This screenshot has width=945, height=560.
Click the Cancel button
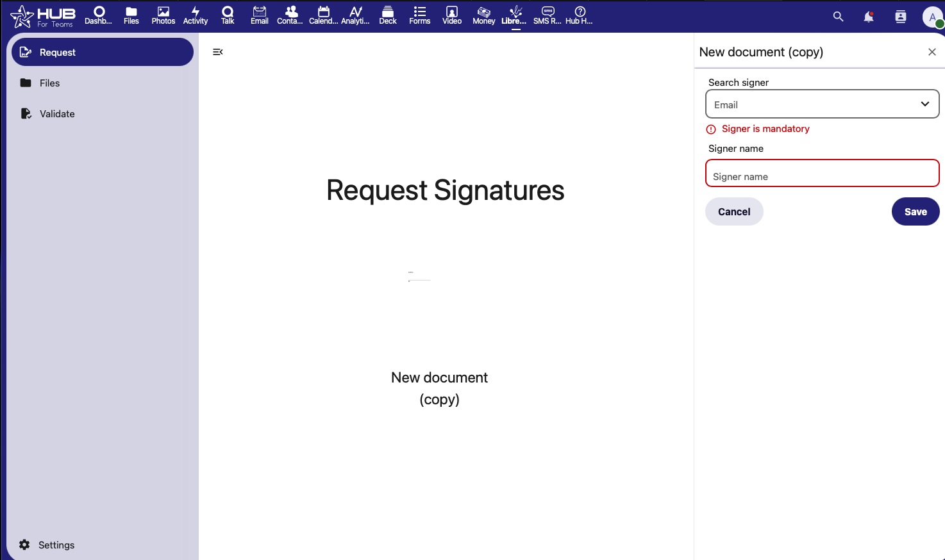click(734, 211)
